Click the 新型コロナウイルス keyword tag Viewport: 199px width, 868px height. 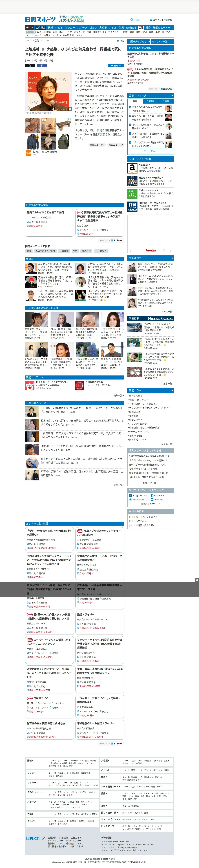coord(45,251)
